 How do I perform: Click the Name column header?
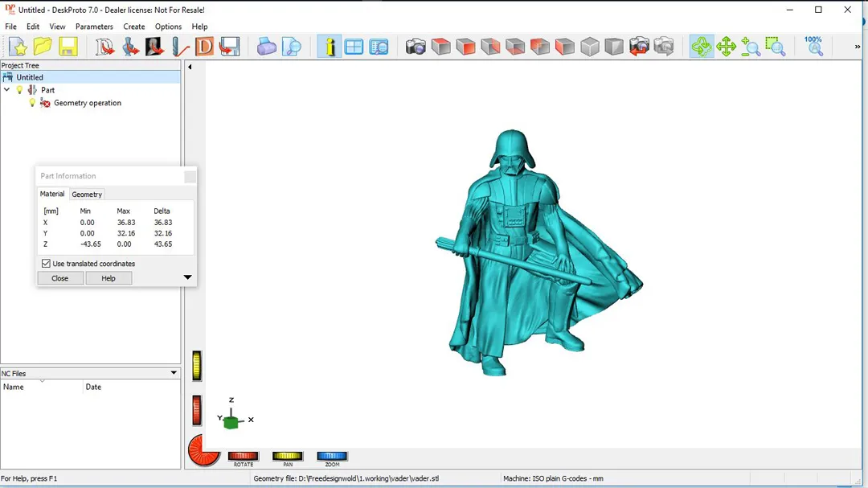pos(42,387)
